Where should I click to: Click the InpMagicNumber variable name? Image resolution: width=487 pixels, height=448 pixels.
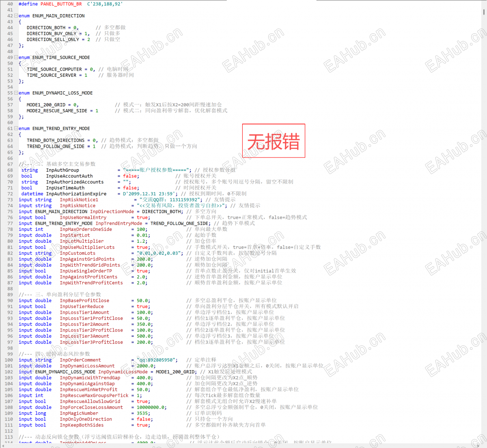pyautogui.click(x=79, y=414)
